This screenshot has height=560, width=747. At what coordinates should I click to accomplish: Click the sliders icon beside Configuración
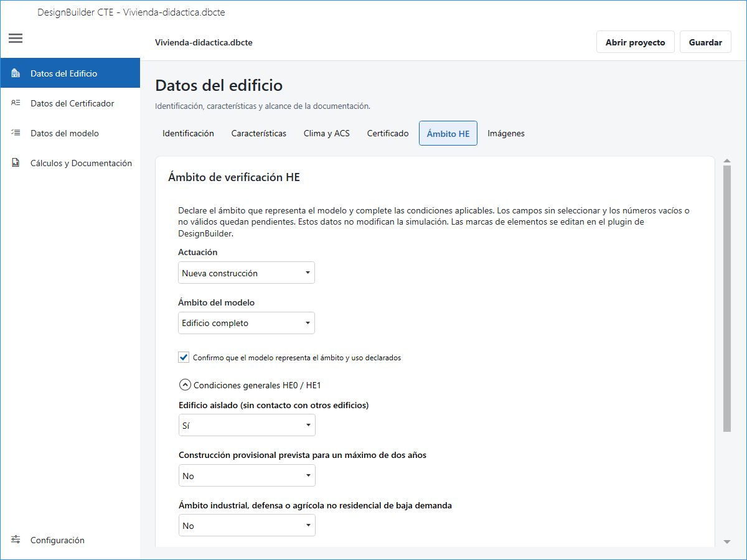[16, 540]
